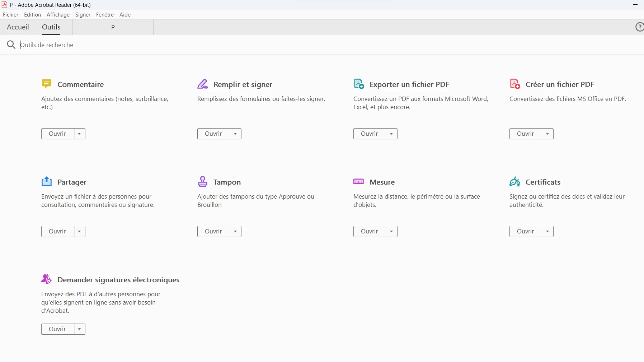Click the Exporter un fichier PDF heading
Image resolution: width=644 pixels, height=362 pixels.
(409, 84)
